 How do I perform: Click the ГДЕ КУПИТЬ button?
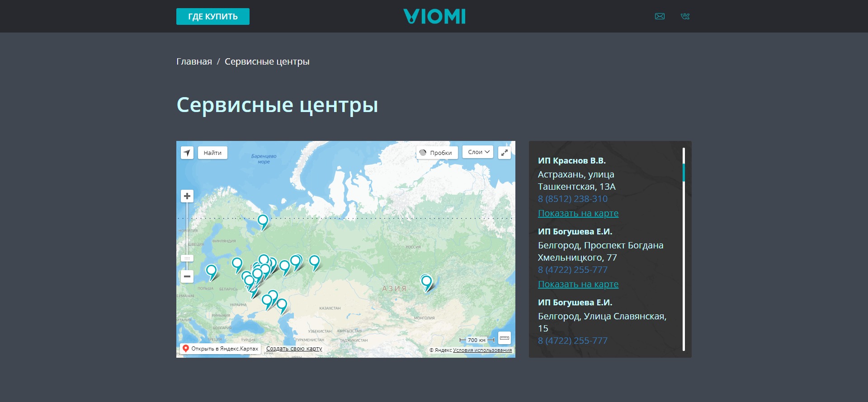click(x=213, y=16)
